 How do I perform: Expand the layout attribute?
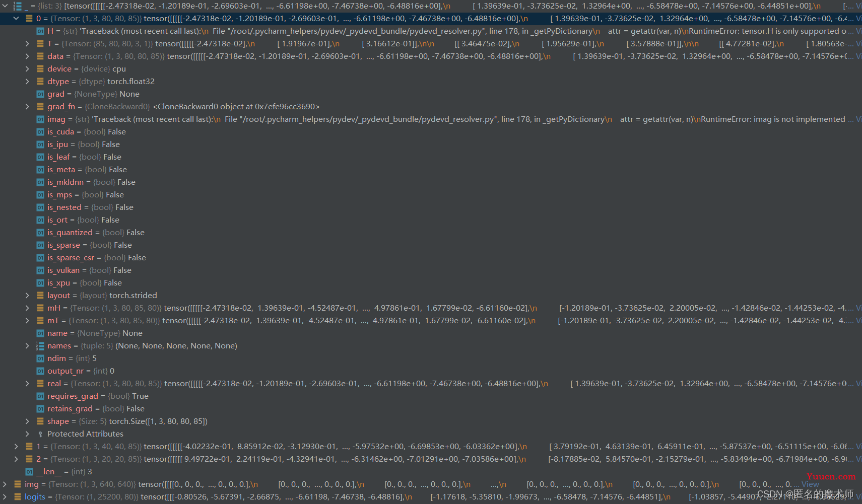click(27, 296)
